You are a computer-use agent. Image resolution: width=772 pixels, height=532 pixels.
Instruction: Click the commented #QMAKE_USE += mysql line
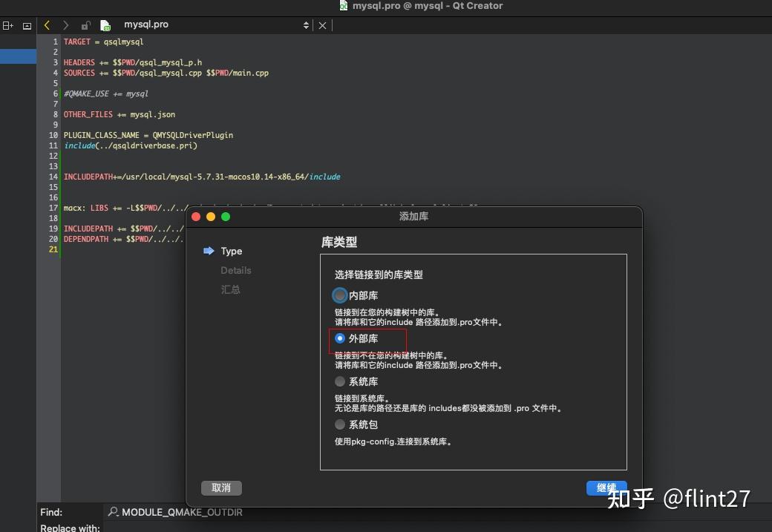click(106, 93)
